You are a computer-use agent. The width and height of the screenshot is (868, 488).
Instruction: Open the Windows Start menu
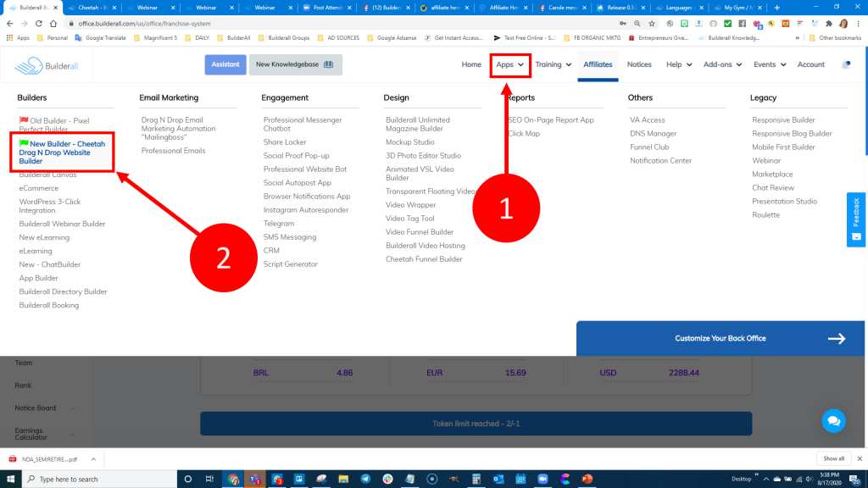tap(10, 480)
